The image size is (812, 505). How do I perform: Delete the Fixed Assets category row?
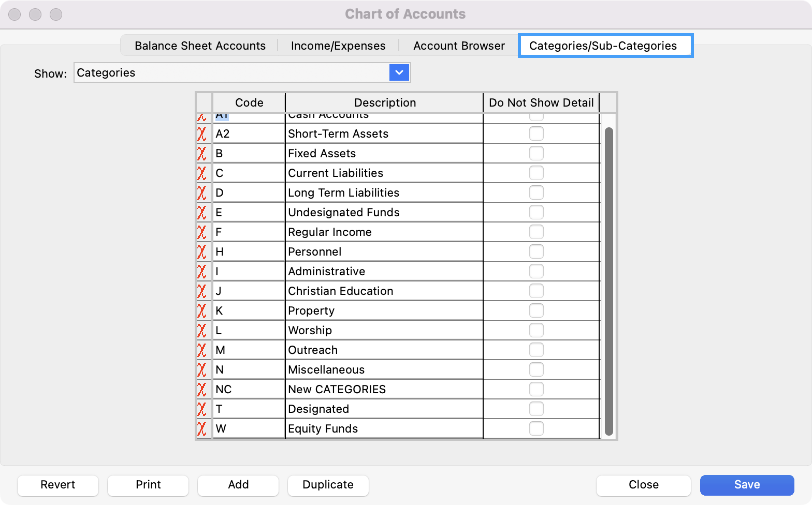pos(202,154)
